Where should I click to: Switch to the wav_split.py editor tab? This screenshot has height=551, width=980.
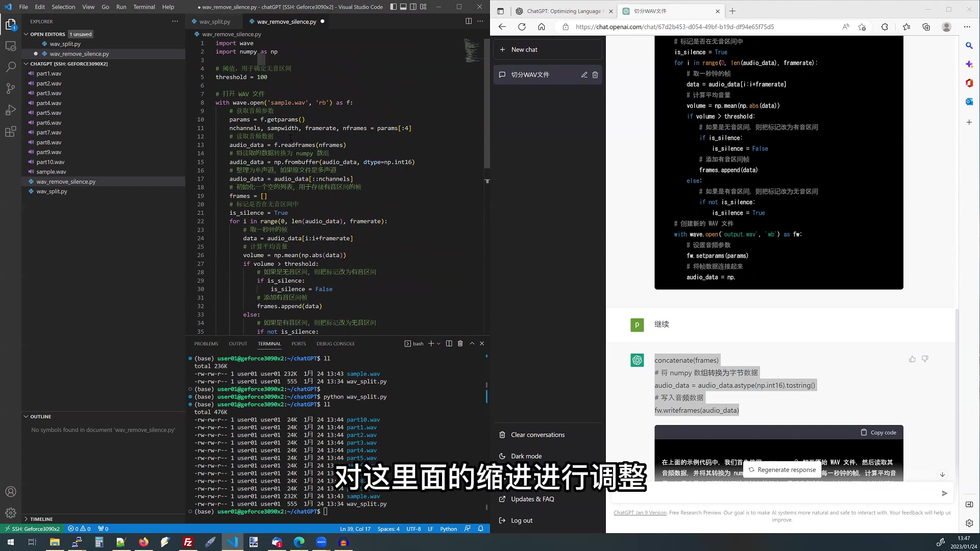click(x=214, y=21)
